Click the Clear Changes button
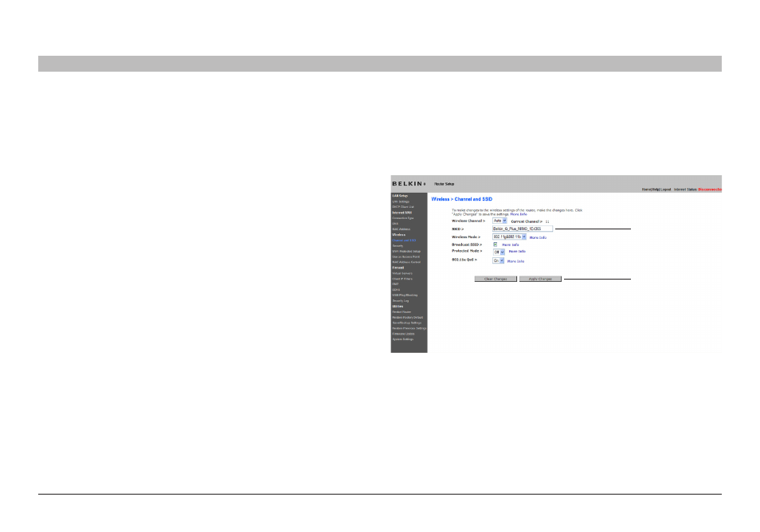 pos(496,279)
